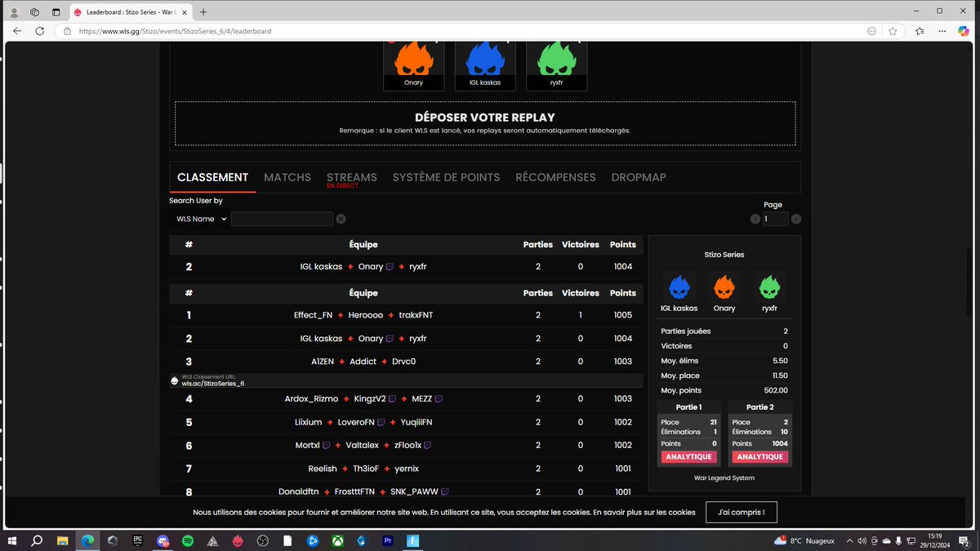Viewport: 980px width, 551px height.
Task: Click the orange flame icon in the Stizo Series panel
Action: [x=724, y=287]
